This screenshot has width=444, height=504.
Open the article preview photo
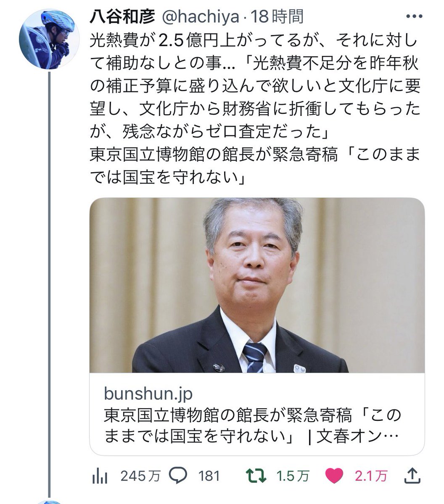tap(257, 285)
